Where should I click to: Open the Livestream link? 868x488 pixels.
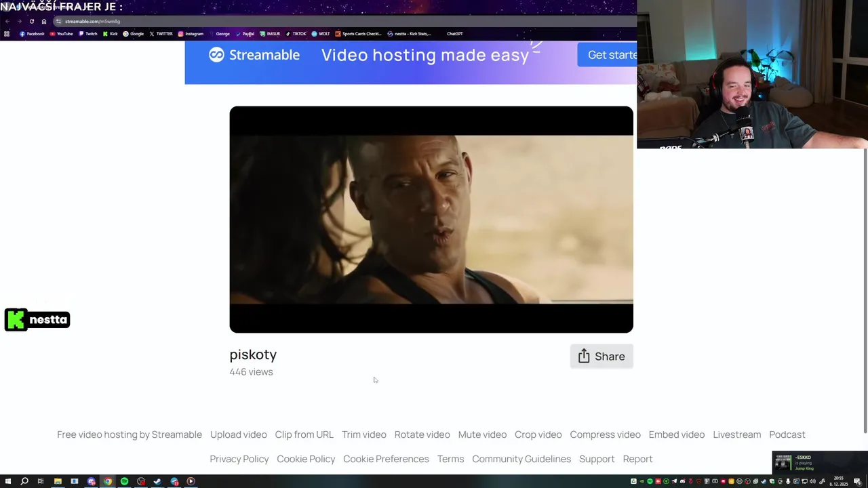[x=737, y=434]
